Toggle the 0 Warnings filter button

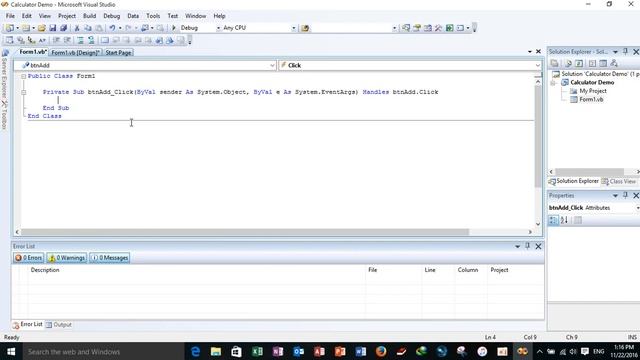[67, 258]
